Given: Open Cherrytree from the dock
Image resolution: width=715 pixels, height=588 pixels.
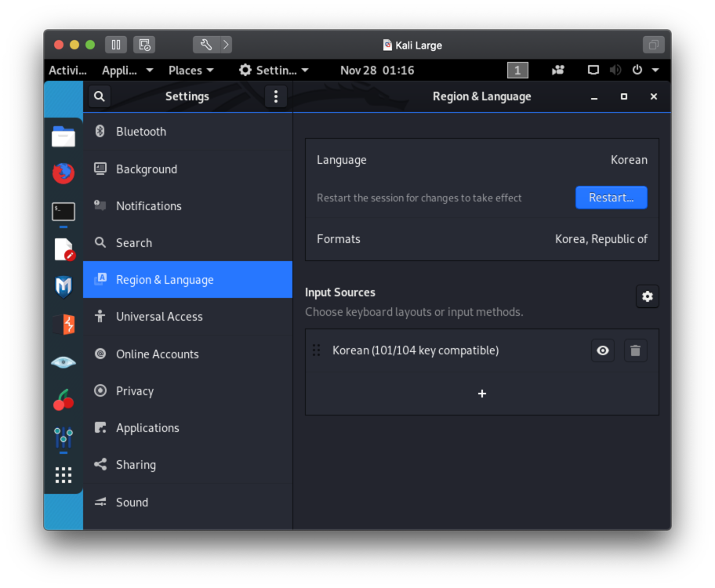Looking at the screenshot, I should pos(64,400).
